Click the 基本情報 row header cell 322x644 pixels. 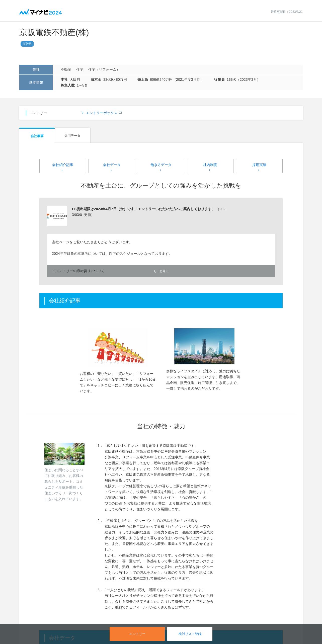click(36, 83)
